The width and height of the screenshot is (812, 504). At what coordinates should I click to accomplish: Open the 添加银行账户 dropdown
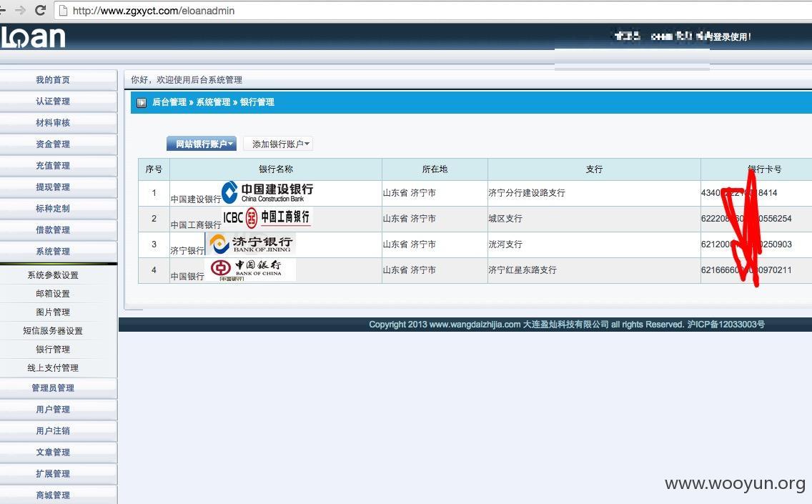[278, 144]
